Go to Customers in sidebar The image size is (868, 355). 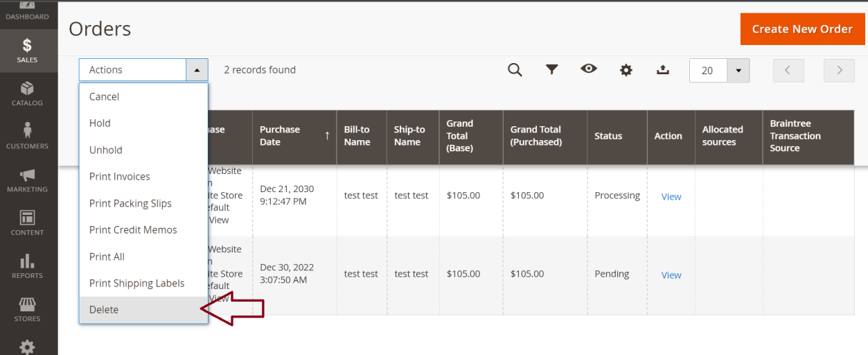tap(28, 137)
